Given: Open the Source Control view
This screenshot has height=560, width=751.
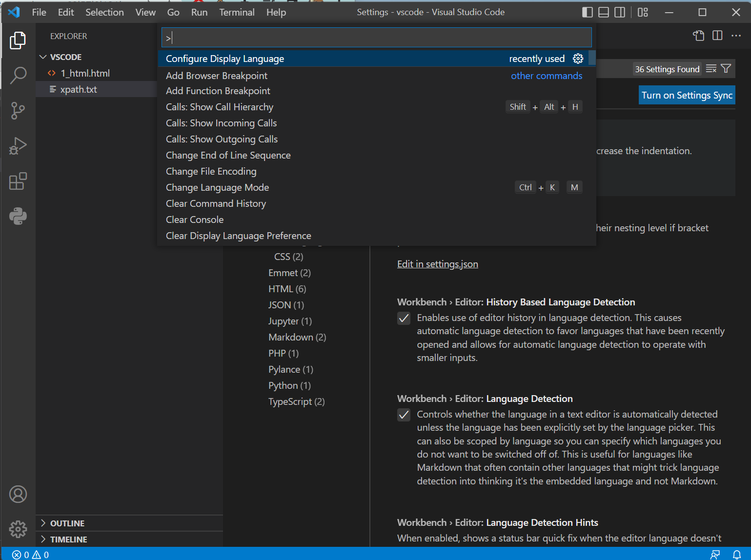Looking at the screenshot, I should [x=18, y=111].
